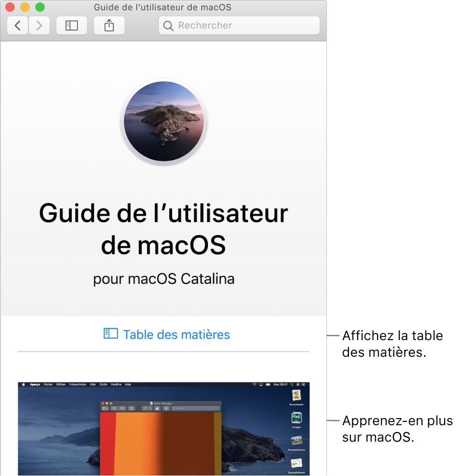458x476 pixels.
Task: Click the Rechercher search field
Action: pyautogui.click(x=239, y=25)
